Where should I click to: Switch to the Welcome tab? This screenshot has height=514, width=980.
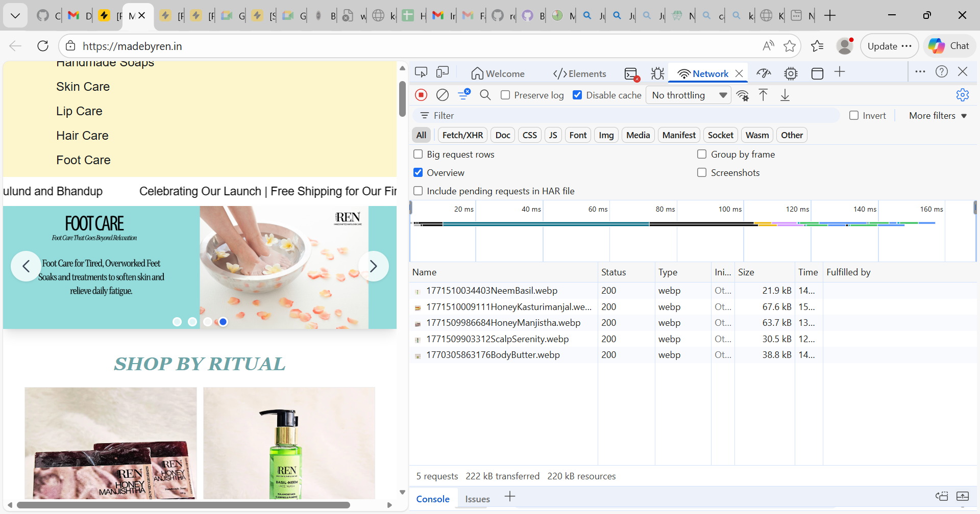coord(498,73)
